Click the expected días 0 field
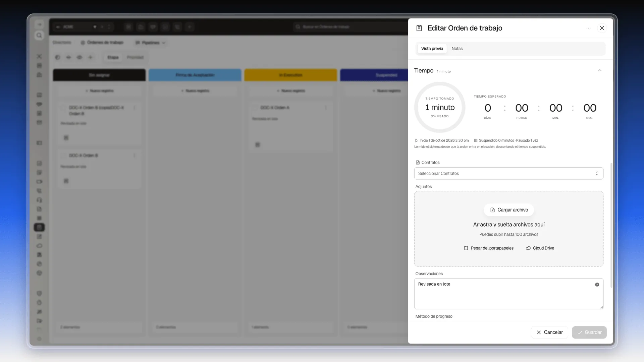Screen dimensions: 644x362 pyautogui.click(x=488, y=108)
